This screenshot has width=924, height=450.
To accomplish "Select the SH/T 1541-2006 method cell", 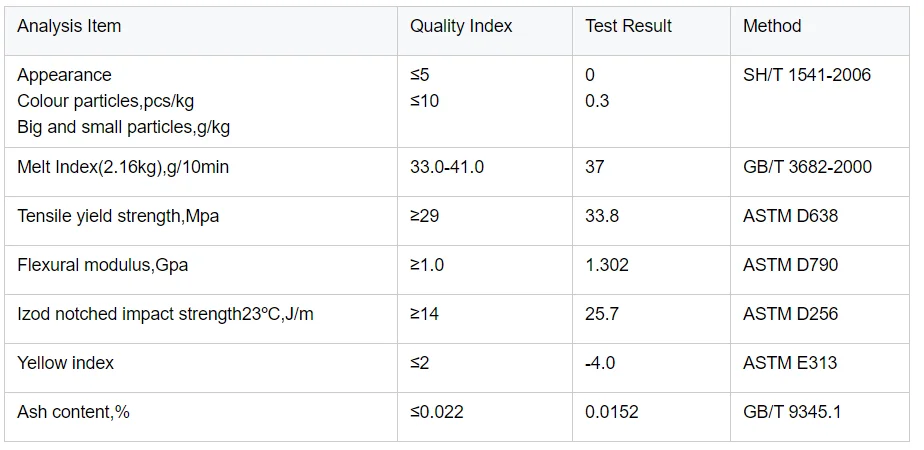I will click(807, 75).
